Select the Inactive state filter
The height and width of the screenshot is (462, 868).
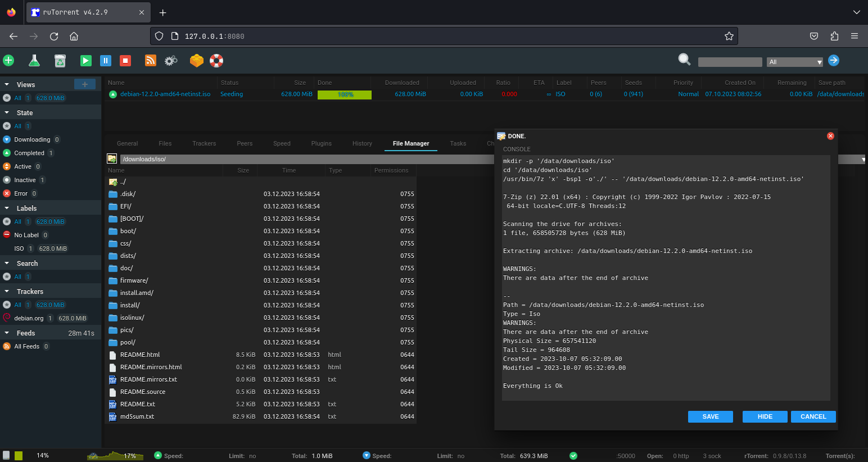click(25, 180)
